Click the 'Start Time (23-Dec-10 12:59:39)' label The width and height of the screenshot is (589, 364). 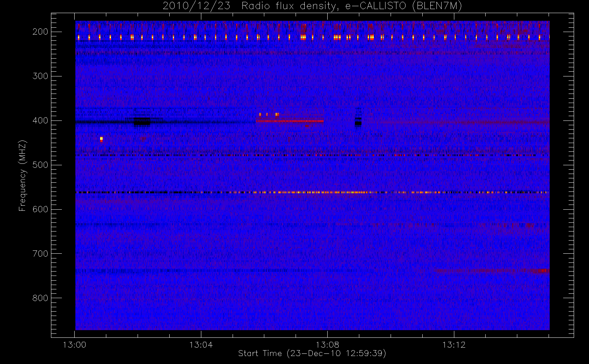click(x=312, y=353)
